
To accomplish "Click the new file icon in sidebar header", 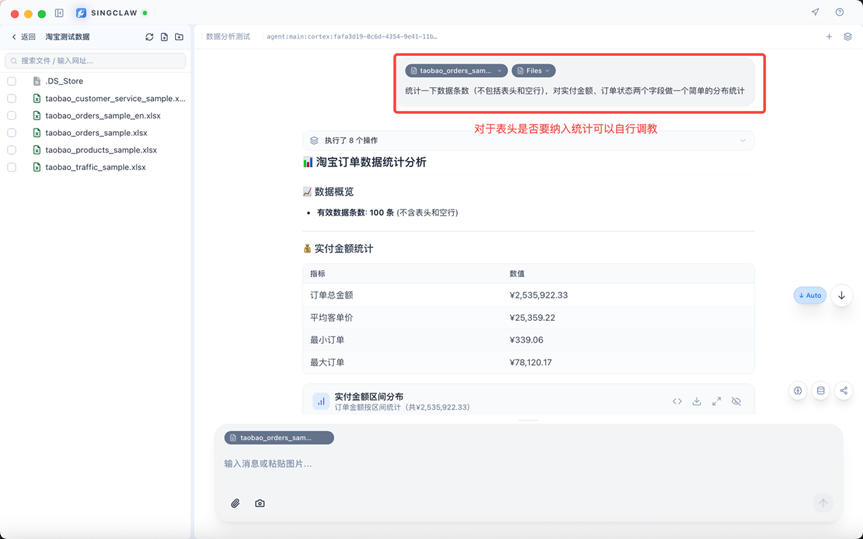I will tap(164, 37).
